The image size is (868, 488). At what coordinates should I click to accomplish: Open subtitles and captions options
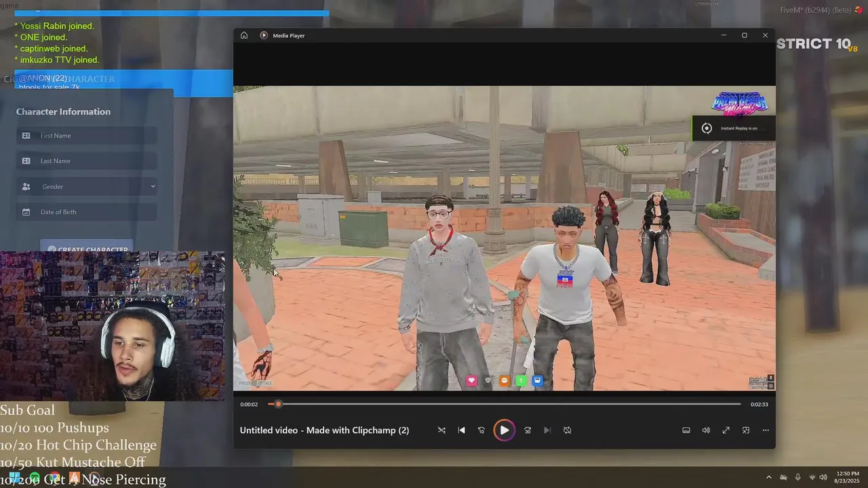686,430
